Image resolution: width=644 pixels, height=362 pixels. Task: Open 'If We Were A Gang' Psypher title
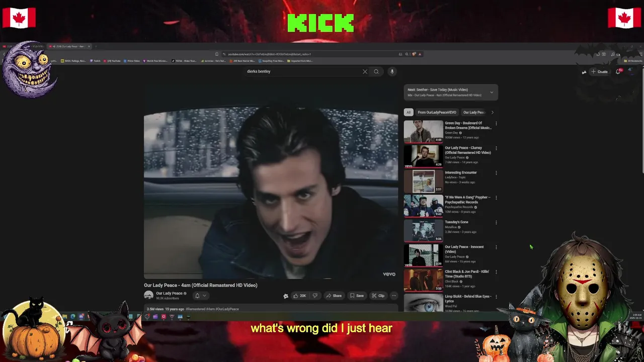[467, 200]
